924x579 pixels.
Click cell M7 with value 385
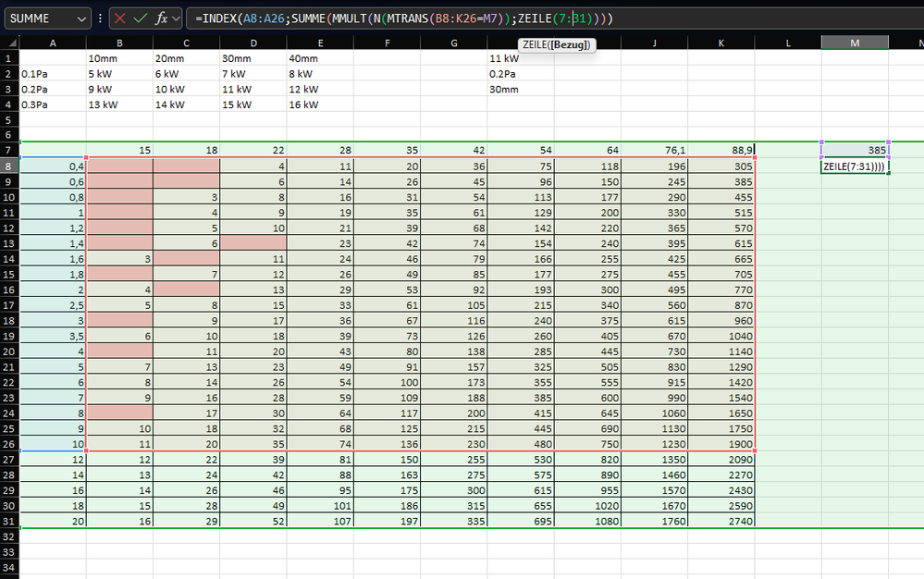coord(855,150)
